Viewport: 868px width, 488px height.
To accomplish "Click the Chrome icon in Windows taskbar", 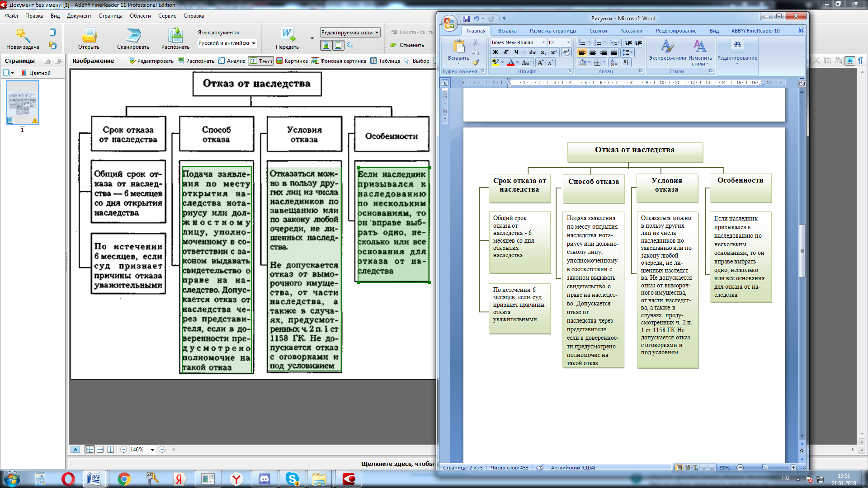I will tap(124, 479).
